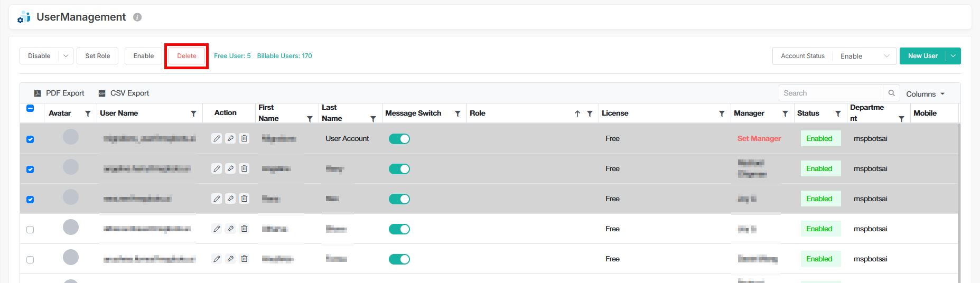Click the red Delete button
The image size is (980, 283).
(x=186, y=56)
